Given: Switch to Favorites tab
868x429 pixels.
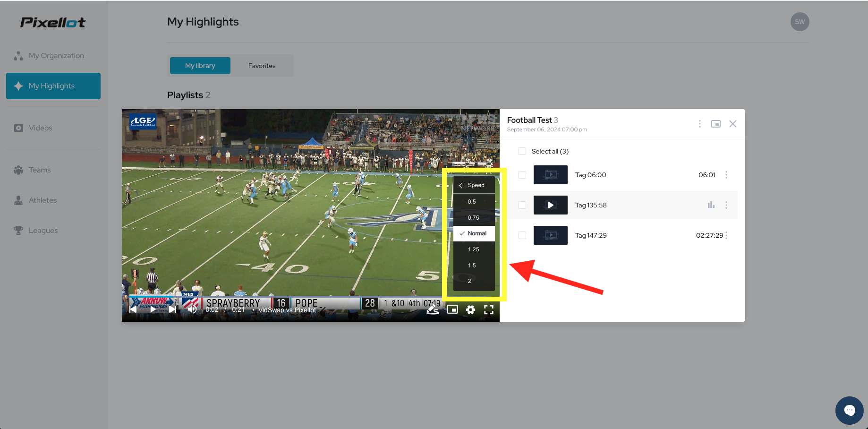Looking at the screenshot, I should [x=262, y=66].
